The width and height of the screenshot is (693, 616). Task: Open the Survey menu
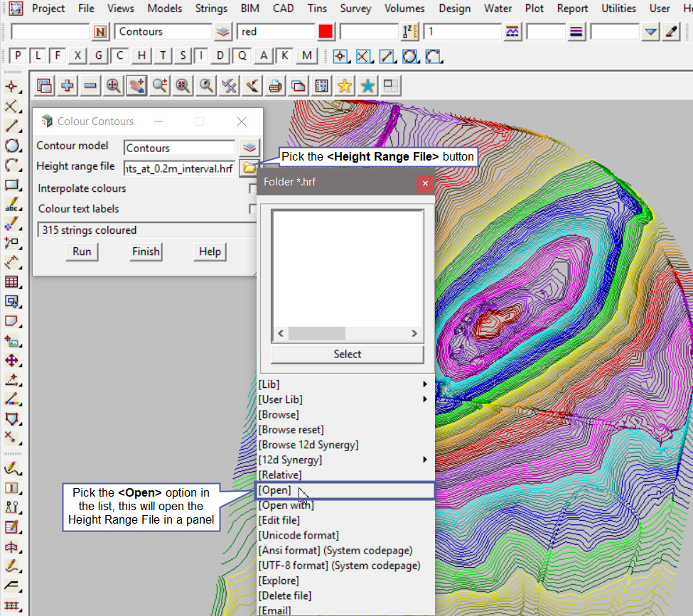point(355,9)
